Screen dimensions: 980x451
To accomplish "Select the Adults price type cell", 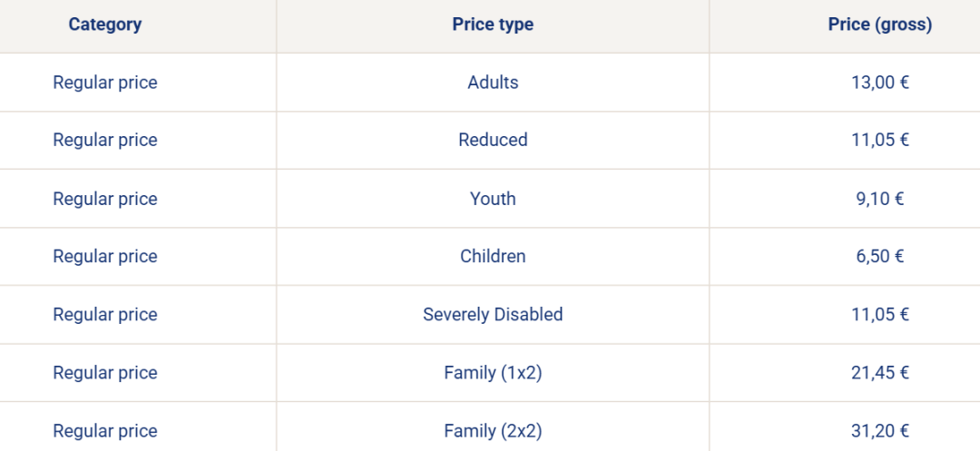I will point(493,83).
